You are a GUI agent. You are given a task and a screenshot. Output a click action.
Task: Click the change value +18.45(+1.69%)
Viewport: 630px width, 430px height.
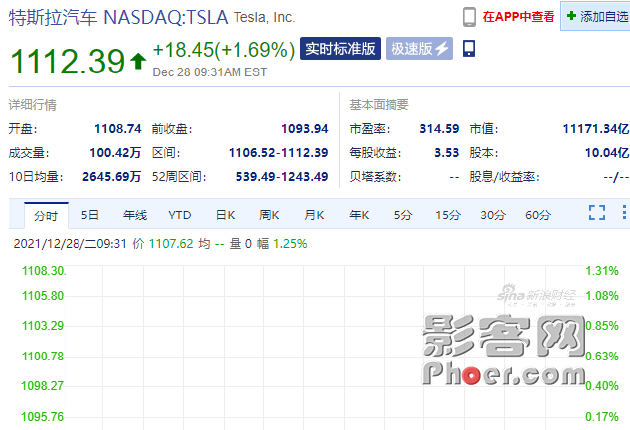224,50
